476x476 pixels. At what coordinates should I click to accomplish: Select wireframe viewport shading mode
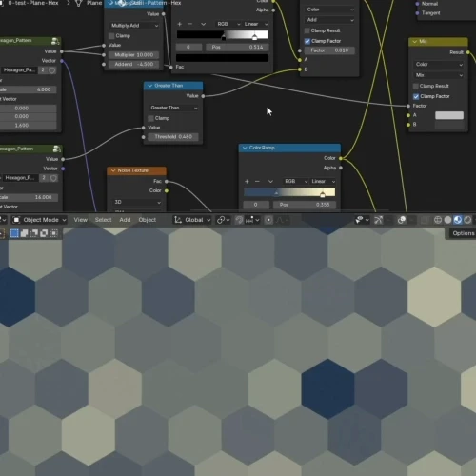point(438,220)
